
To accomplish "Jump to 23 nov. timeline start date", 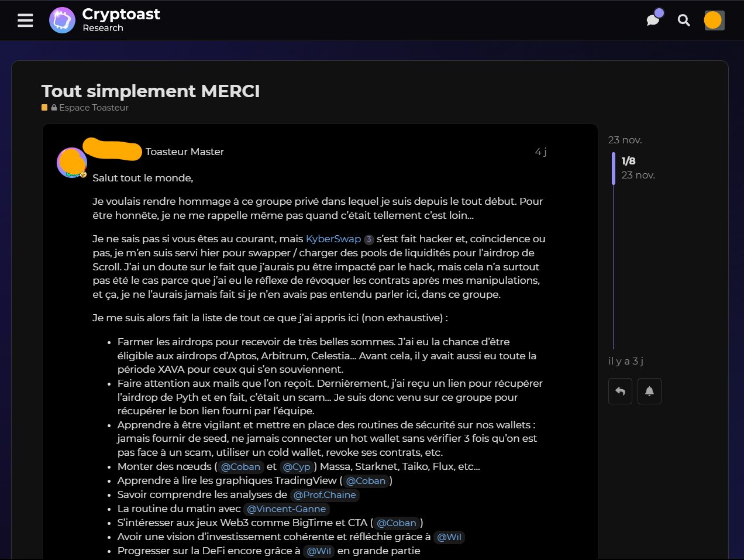I will click(x=625, y=140).
